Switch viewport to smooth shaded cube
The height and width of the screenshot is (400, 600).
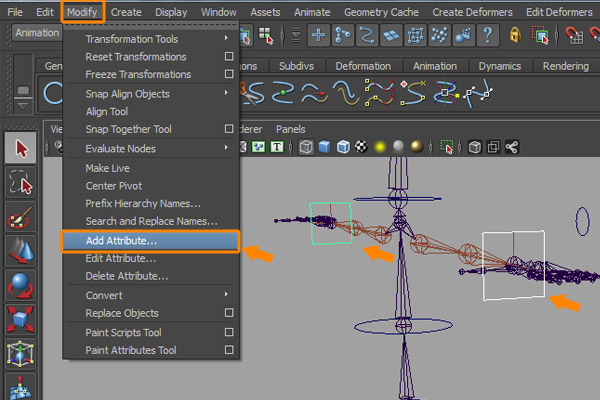click(x=324, y=147)
